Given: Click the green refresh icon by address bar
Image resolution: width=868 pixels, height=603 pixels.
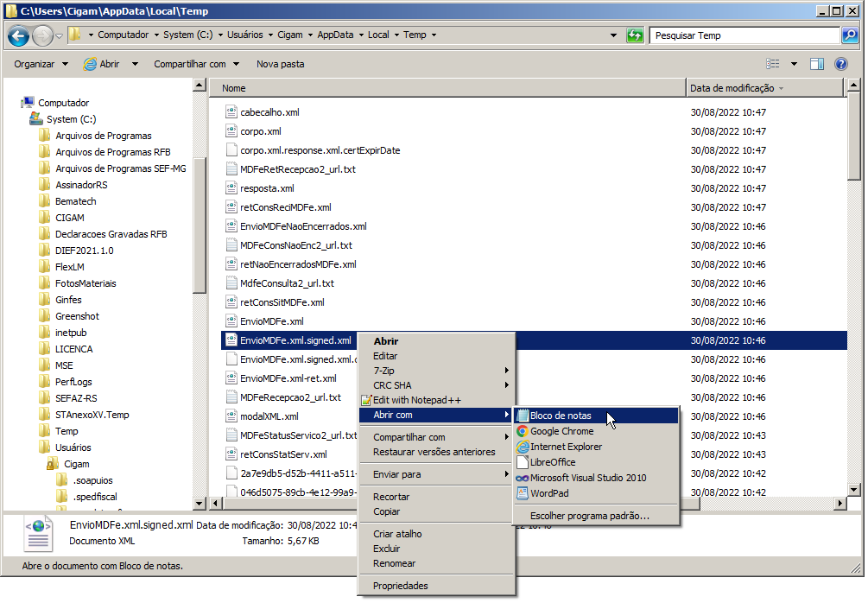Looking at the screenshot, I should click(x=635, y=35).
